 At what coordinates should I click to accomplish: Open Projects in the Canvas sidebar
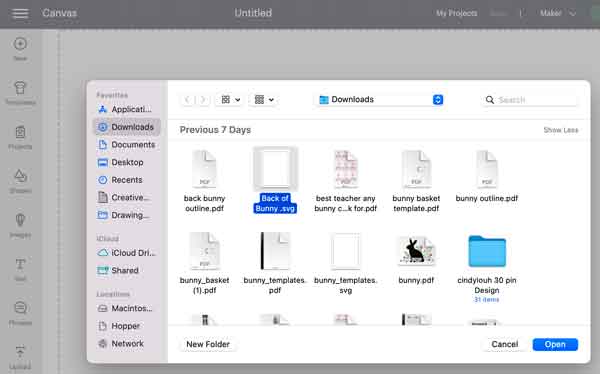point(20,137)
